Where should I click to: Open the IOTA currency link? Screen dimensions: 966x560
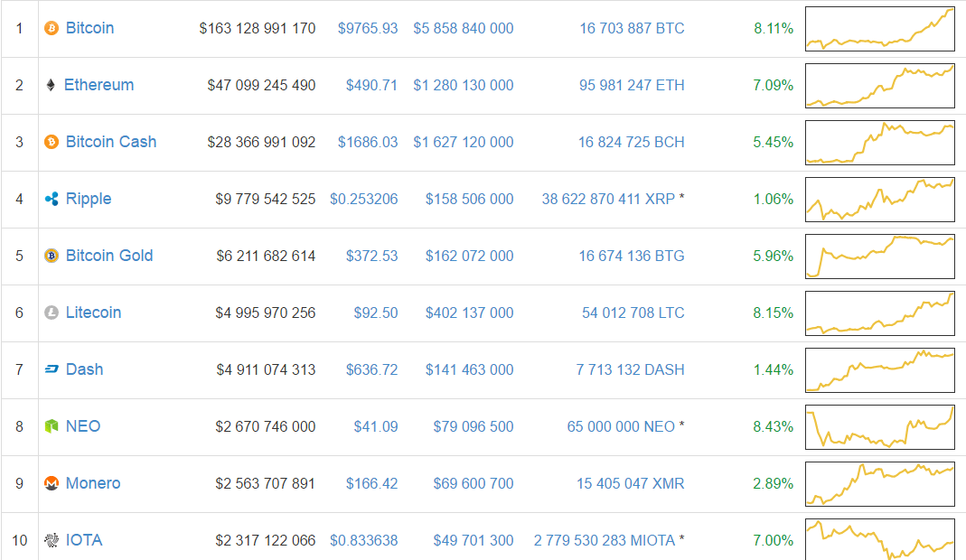pos(84,540)
